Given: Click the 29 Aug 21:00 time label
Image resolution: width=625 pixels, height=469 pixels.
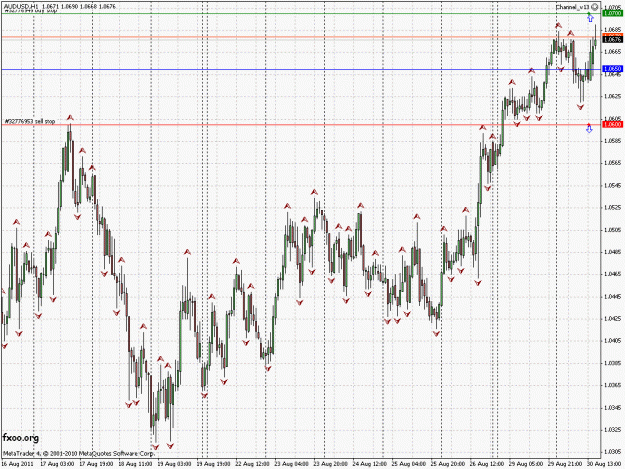Looking at the screenshot, I should [565, 464].
